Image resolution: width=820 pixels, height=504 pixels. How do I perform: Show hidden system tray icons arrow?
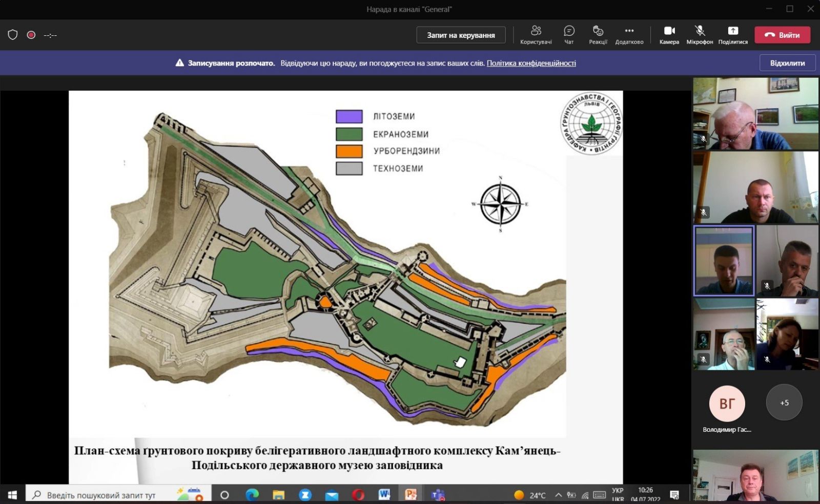[x=559, y=495]
